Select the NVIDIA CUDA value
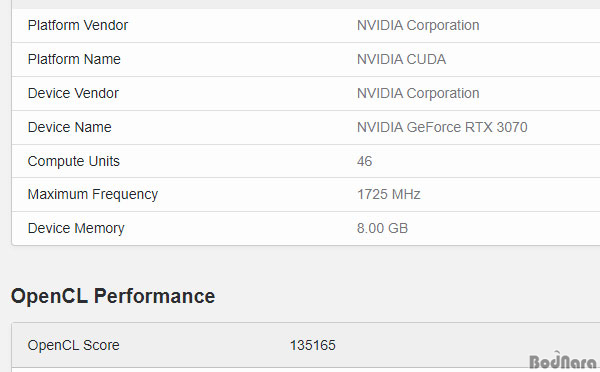This screenshot has height=372, width=600. [401, 59]
